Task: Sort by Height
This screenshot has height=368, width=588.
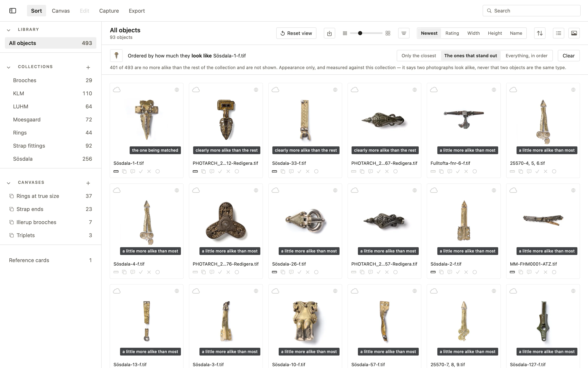Action: pos(495,33)
